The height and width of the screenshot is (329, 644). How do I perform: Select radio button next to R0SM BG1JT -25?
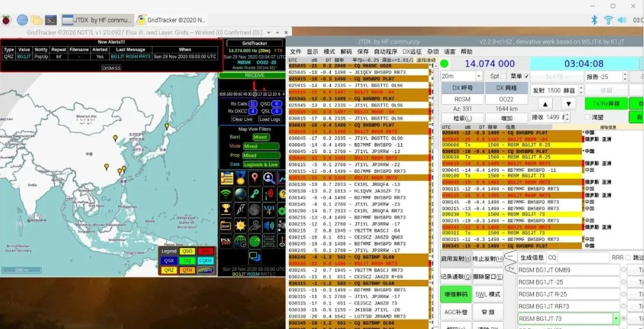(624, 282)
